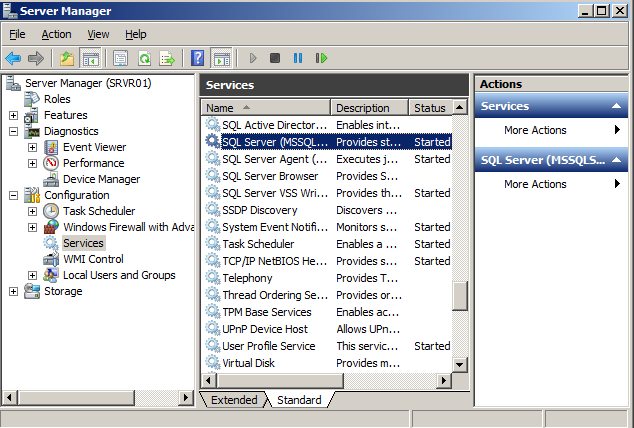
Task: Select Services in the Configuration tree
Action: pos(83,243)
